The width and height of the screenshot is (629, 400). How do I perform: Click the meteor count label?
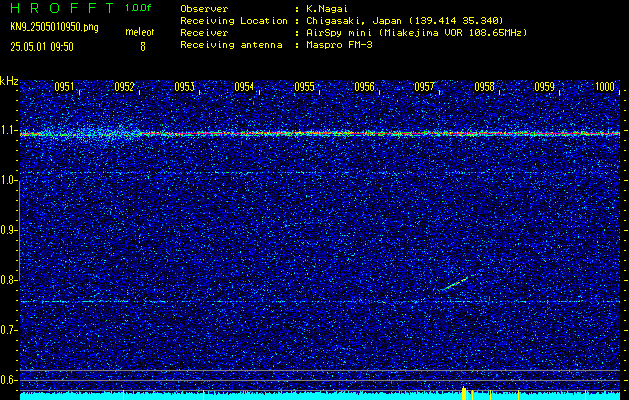[140, 32]
